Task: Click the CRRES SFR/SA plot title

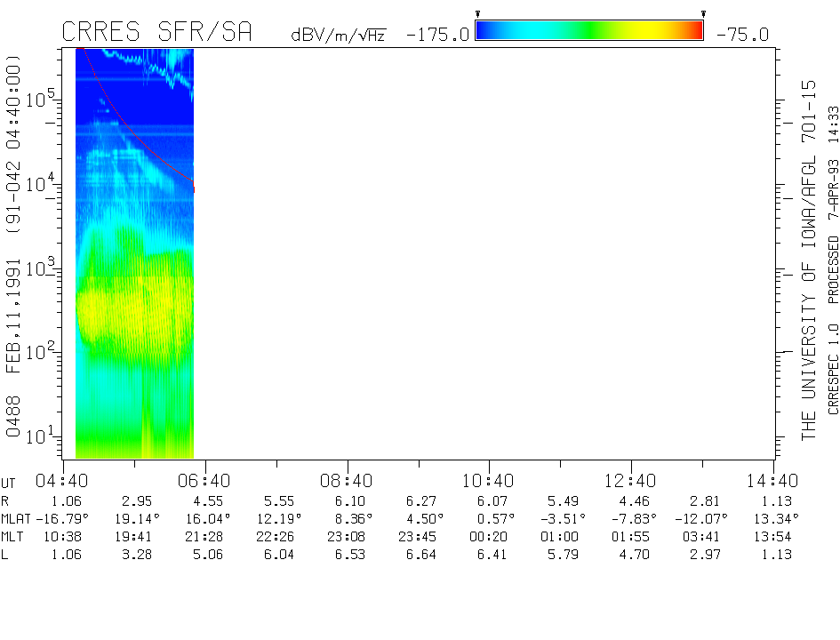Action: click(156, 33)
